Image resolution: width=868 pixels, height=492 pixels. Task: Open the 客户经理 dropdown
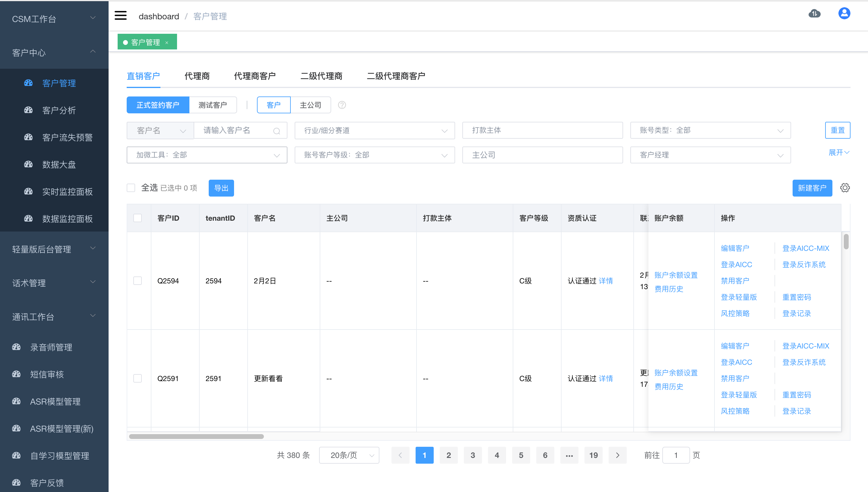pyautogui.click(x=710, y=155)
